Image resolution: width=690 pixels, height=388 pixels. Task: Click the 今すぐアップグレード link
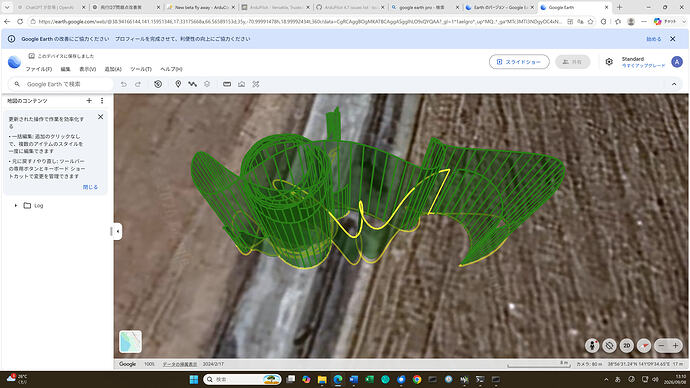[643, 66]
